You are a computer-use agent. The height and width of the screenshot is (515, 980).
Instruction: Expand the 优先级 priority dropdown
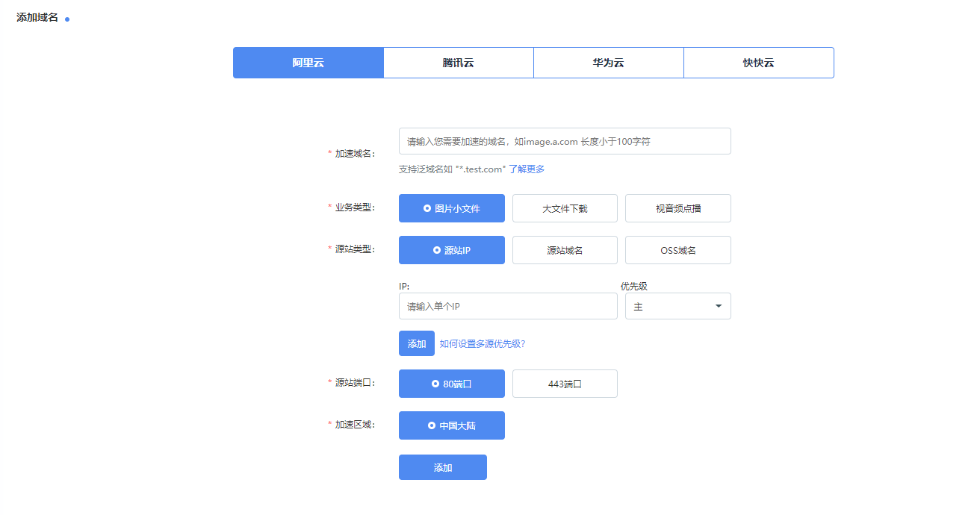point(677,306)
